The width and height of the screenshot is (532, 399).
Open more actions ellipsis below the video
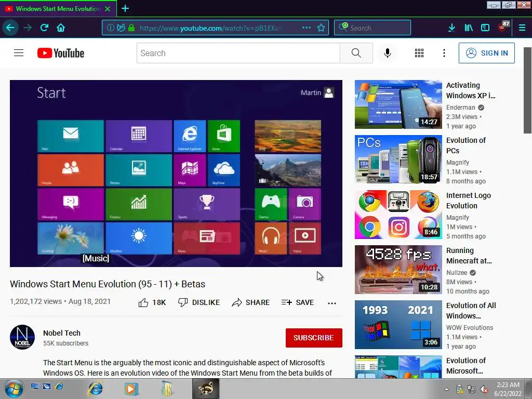point(332,303)
